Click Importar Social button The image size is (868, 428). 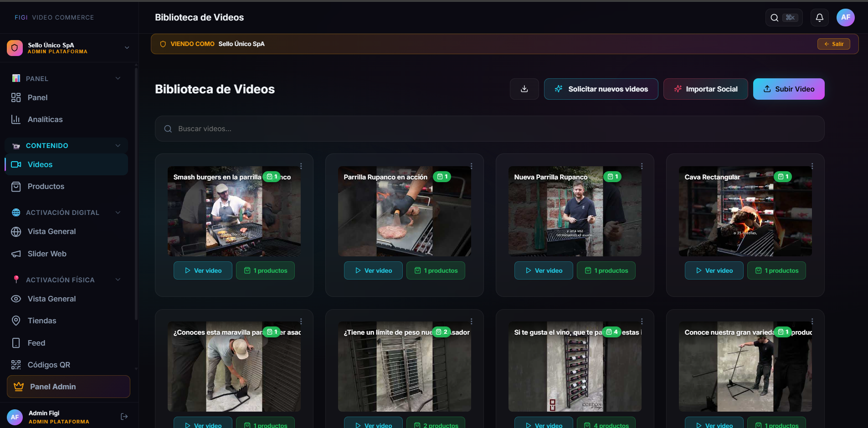pos(705,89)
